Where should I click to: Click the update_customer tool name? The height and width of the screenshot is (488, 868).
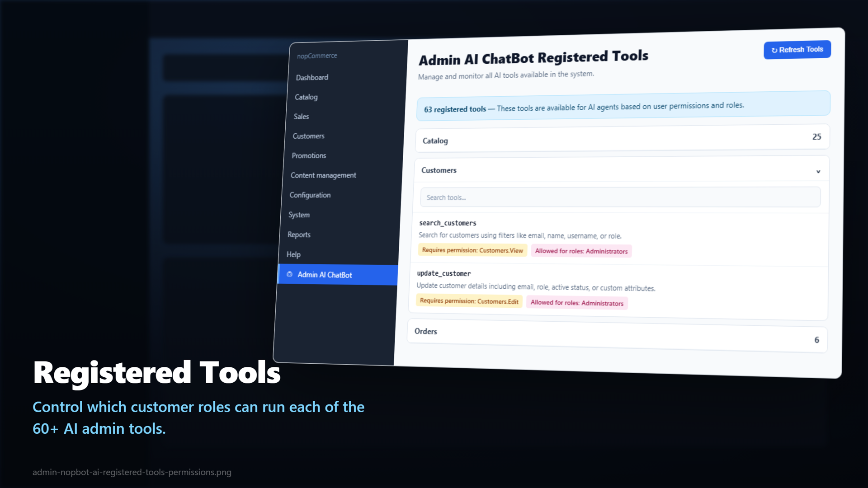click(x=443, y=273)
